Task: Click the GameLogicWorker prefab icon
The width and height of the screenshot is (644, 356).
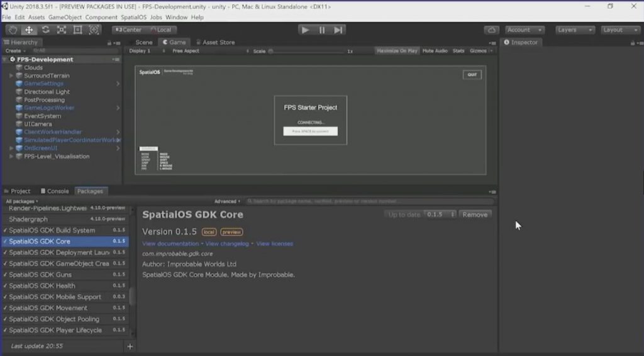Action: (19, 108)
